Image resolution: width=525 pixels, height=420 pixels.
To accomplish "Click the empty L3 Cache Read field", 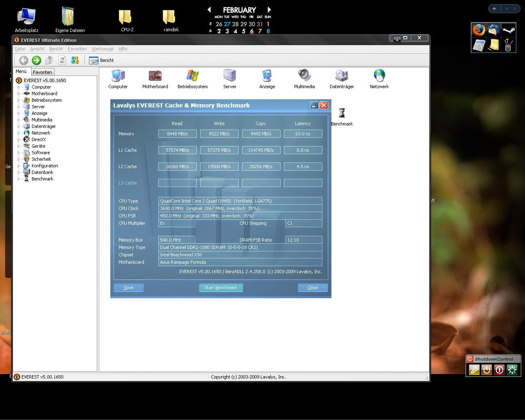I will click(x=177, y=183).
